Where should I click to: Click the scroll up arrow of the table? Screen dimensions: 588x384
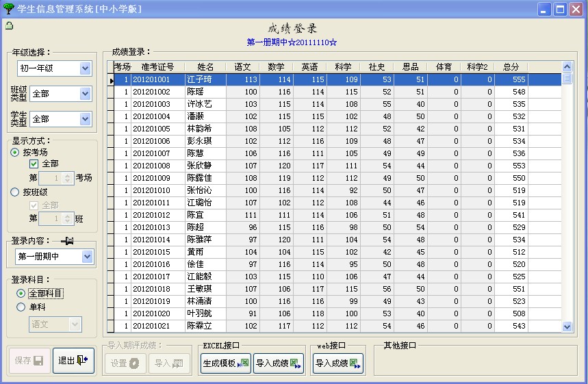pos(567,67)
